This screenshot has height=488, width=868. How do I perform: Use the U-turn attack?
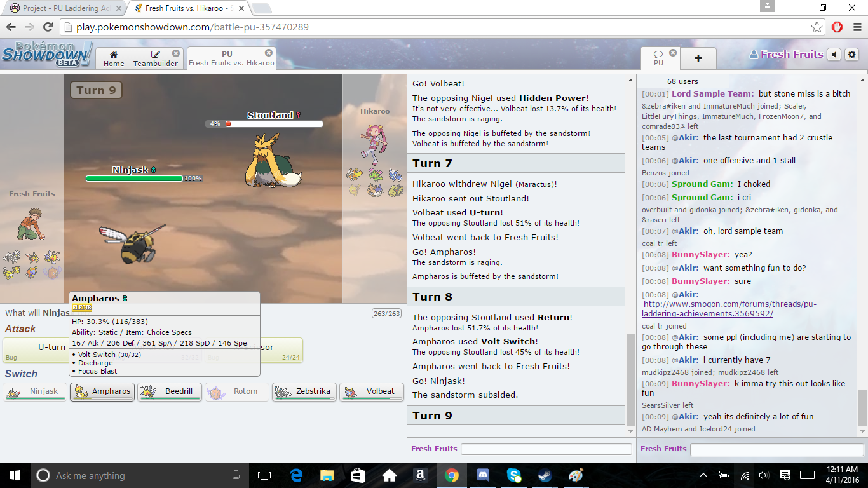(36, 350)
